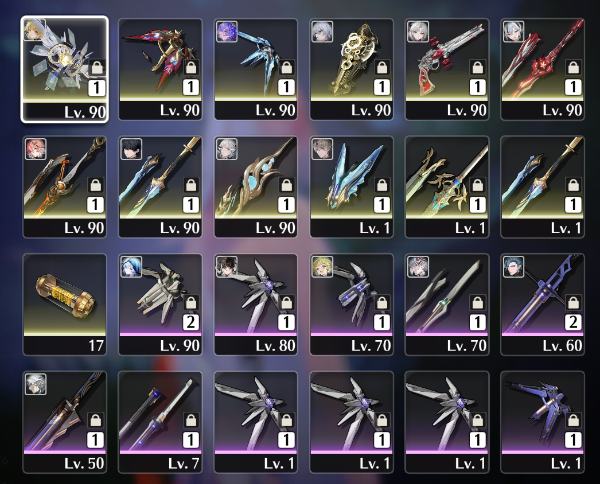This screenshot has width=600, height=484.
Task: Select the Lv. 7 sword weapon
Action: pyautogui.click(x=160, y=422)
